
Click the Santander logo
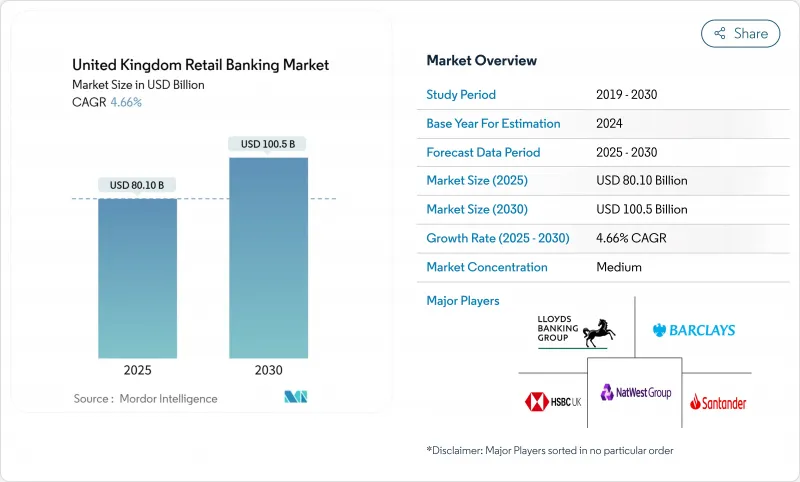[718, 402]
